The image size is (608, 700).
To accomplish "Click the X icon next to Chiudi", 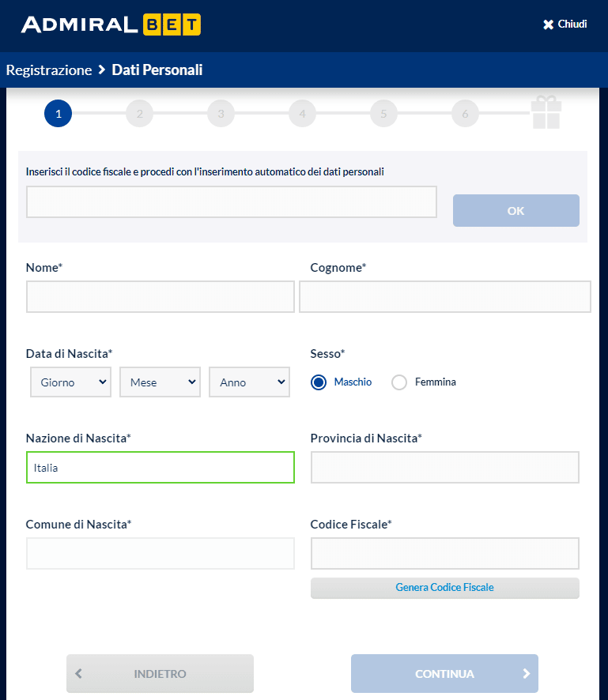I will click(x=549, y=24).
